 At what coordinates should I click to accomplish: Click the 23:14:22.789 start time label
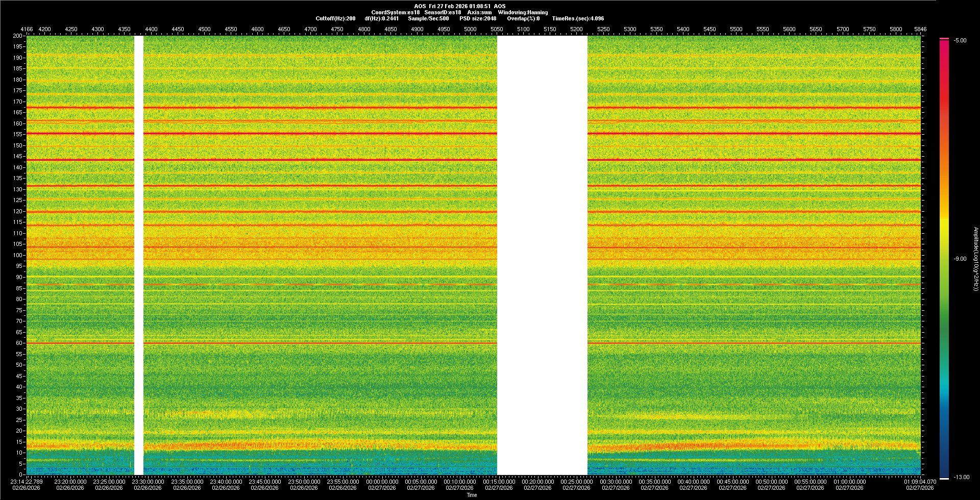(x=27, y=482)
